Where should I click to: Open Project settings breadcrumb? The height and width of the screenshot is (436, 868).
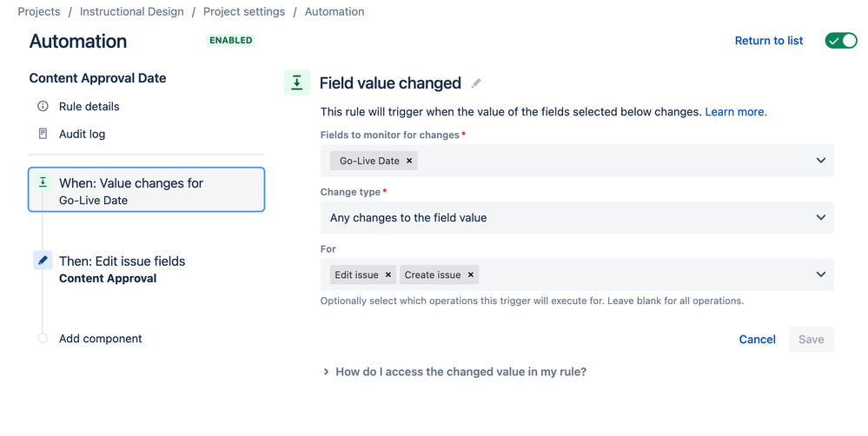pyautogui.click(x=244, y=12)
